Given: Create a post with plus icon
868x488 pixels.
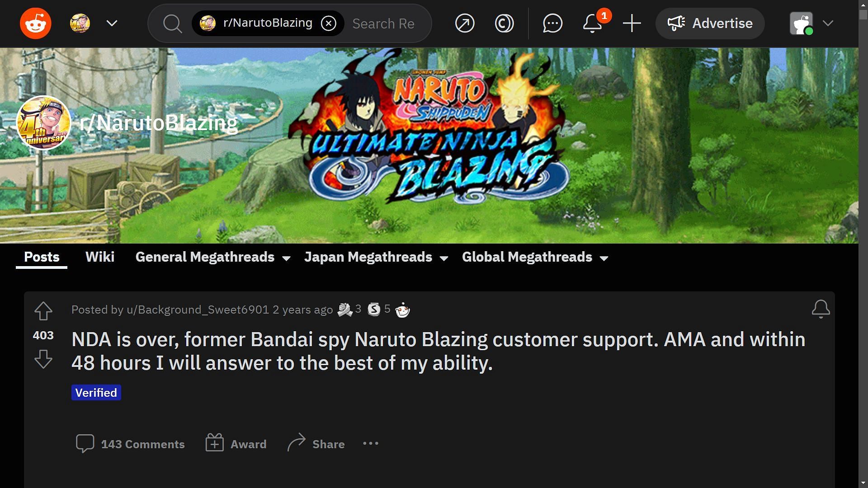Looking at the screenshot, I should click(x=632, y=23).
